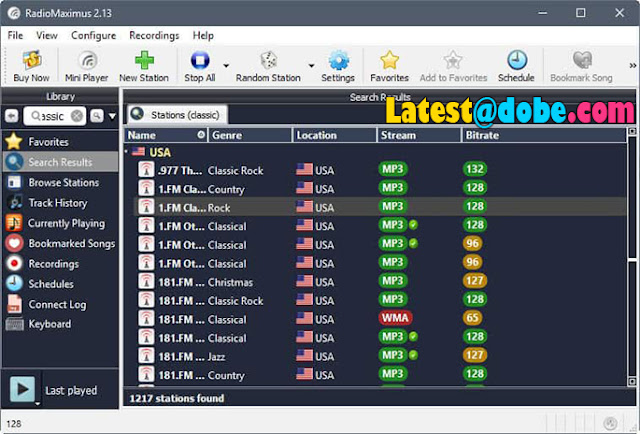Image resolution: width=640 pixels, height=434 pixels.
Task: Play a Random Station
Action: [268, 66]
